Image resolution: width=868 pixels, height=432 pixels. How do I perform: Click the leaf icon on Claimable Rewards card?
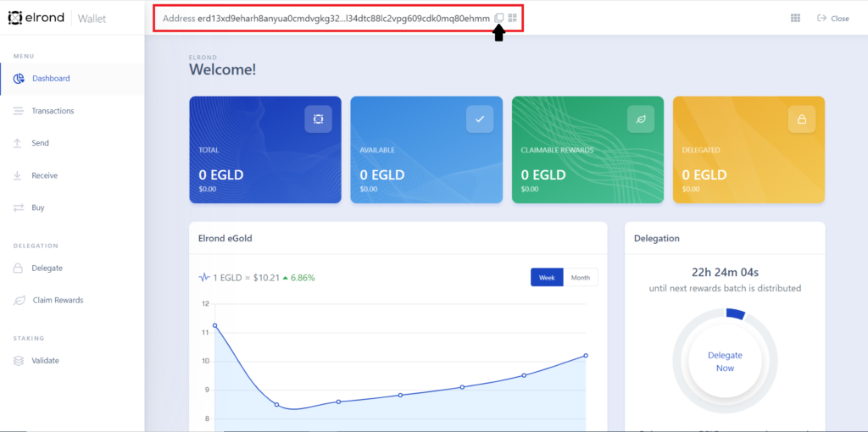[x=641, y=119]
